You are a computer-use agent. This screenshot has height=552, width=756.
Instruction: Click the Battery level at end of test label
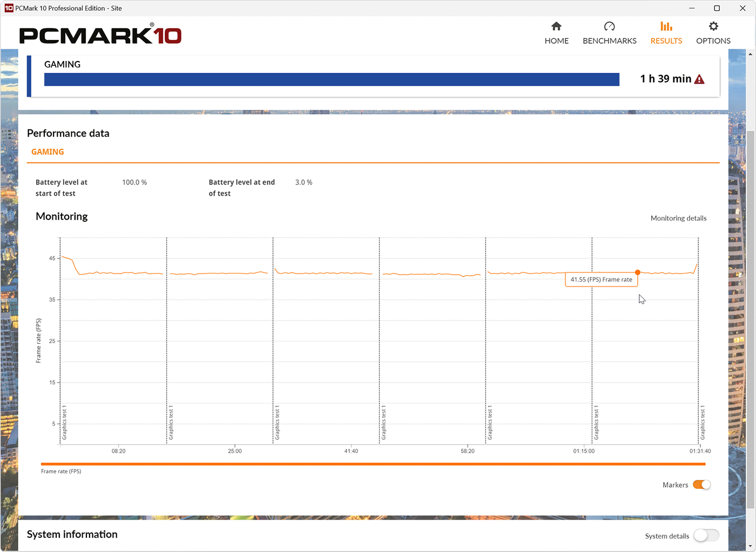(x=242, y=188)
